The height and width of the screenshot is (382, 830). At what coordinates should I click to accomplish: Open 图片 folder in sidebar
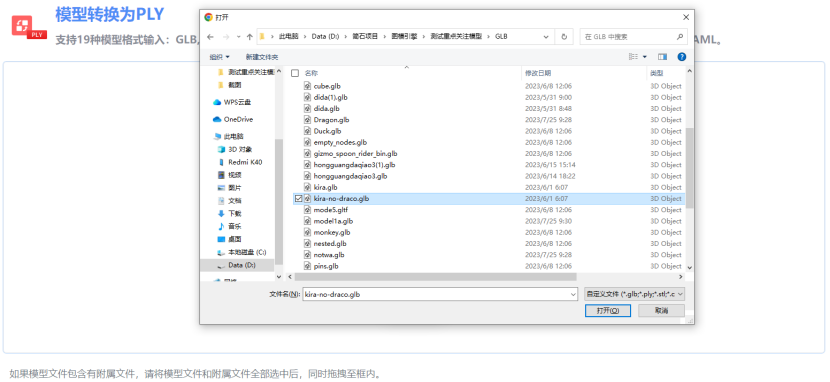coord(230,188)
